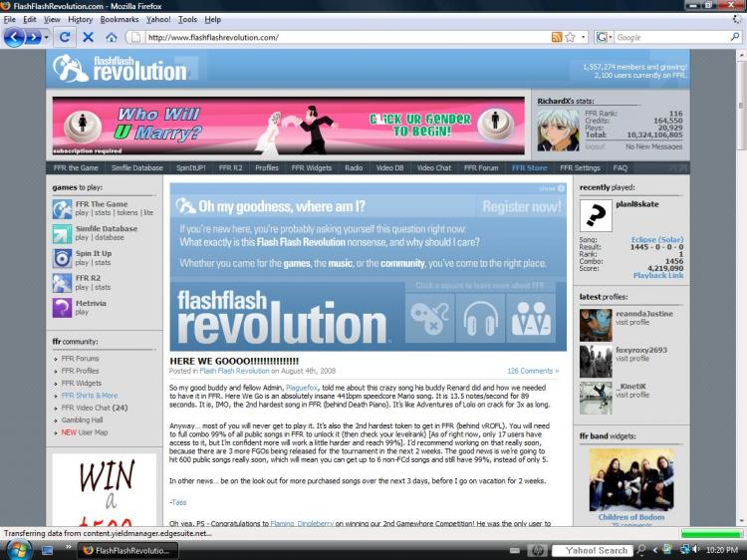Click the Show Desktop quick launch icon
Viewport: 747px width, 560px height.
(47, 550)
